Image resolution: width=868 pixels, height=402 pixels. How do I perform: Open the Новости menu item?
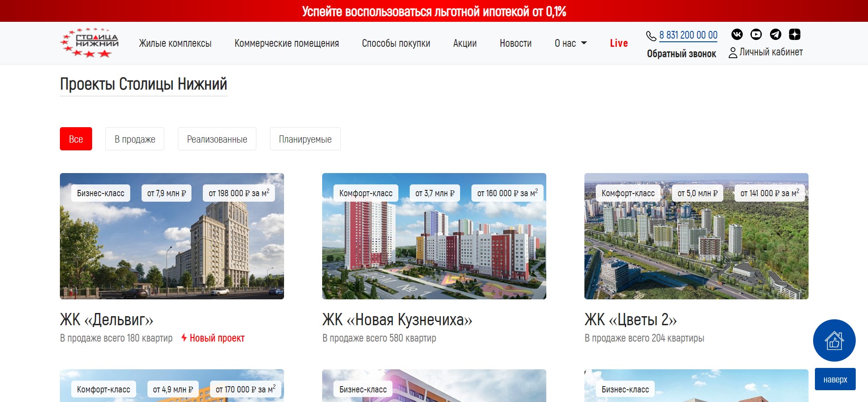click(x=515, y=43)
